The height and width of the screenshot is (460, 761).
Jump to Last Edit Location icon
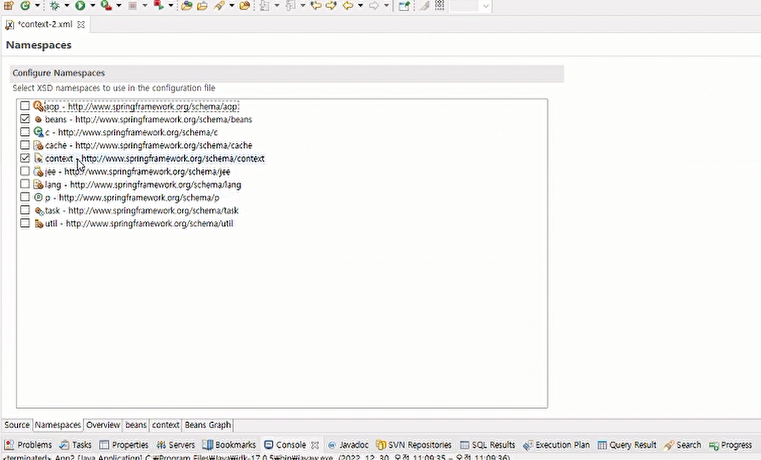click(316, 6)
